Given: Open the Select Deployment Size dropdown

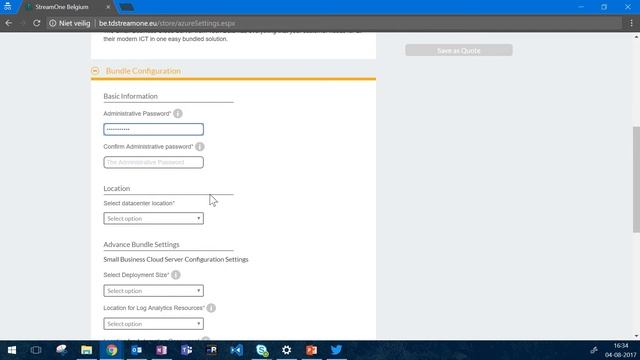Looking at the screenshot, I should click(153, 291).
